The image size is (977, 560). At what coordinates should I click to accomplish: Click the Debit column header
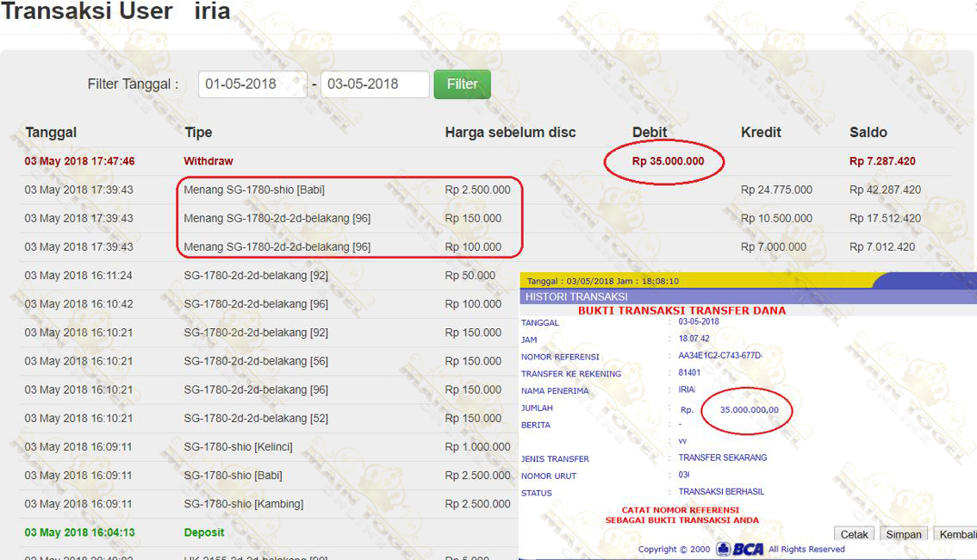650,132
